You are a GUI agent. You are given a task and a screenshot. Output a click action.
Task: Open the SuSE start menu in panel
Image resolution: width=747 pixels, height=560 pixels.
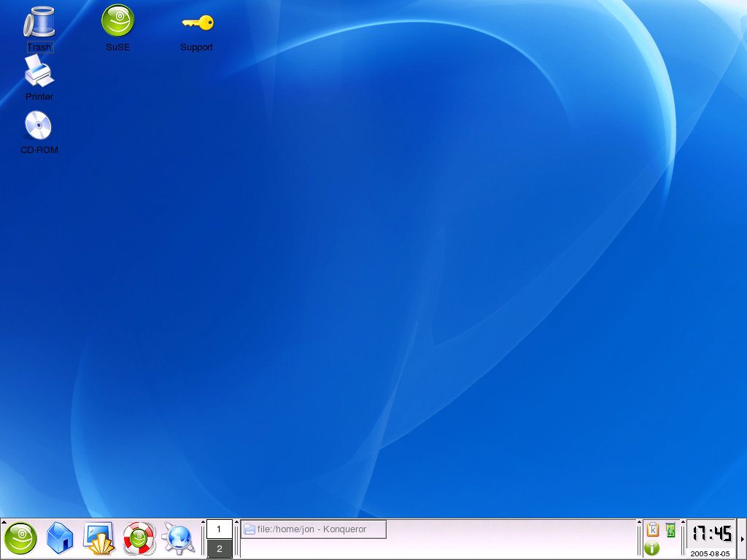[20, 539]
